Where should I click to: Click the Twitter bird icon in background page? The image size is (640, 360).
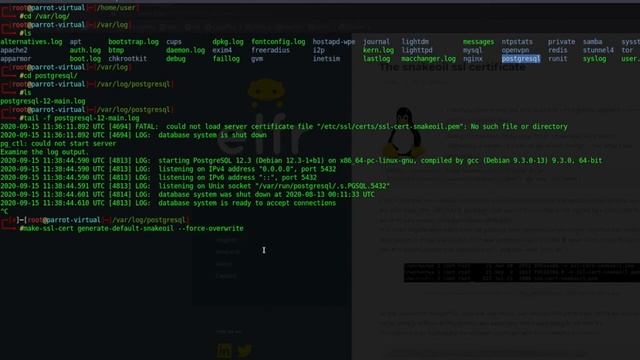click(244, 351)
